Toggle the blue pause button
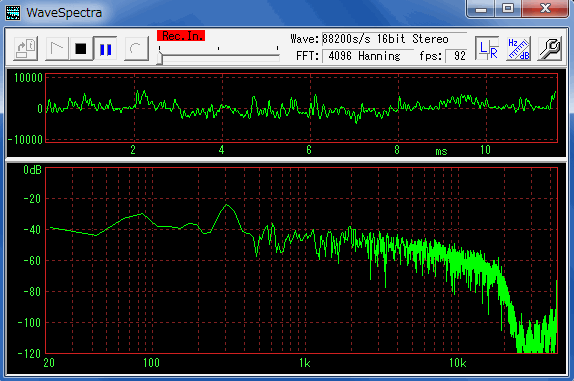574x381 pixels. tap(105, 49)
